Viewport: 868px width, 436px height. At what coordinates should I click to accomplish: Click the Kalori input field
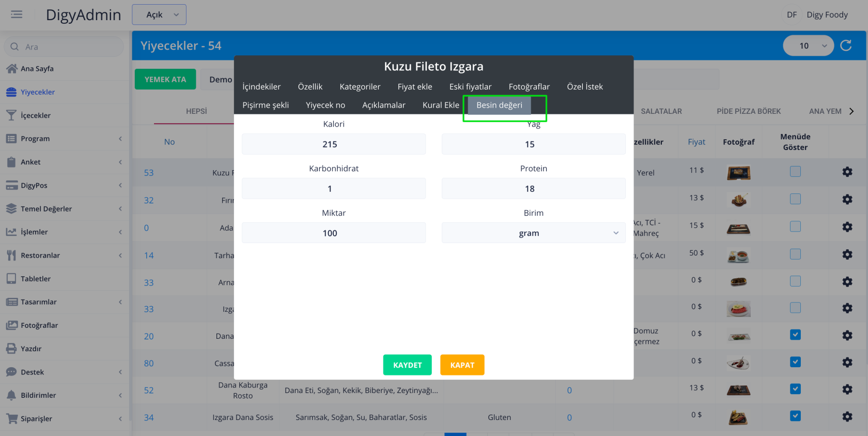pyautogui.click(x=333, y=144)
